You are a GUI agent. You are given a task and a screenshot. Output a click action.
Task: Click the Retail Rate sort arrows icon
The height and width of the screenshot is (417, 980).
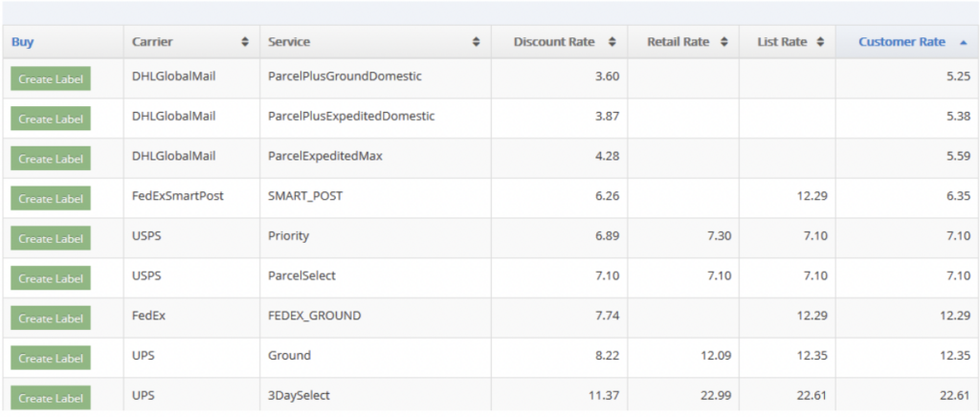[724, 42]
